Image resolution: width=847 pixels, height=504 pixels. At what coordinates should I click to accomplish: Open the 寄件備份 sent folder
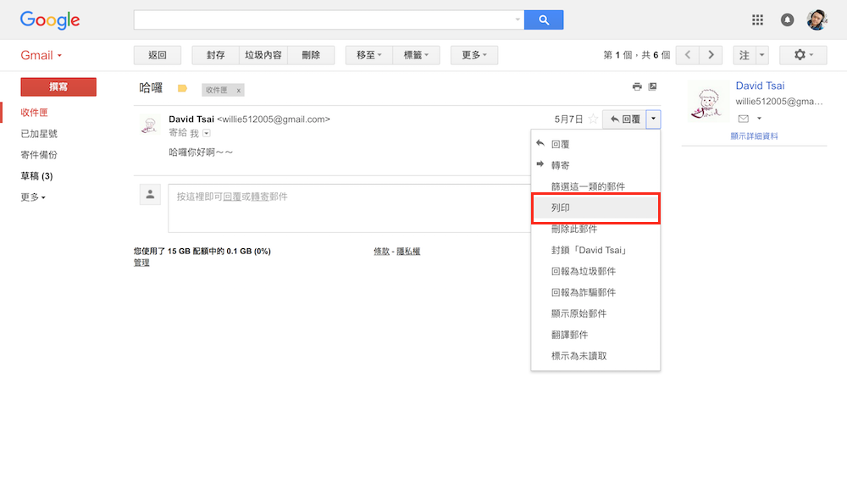39,154
